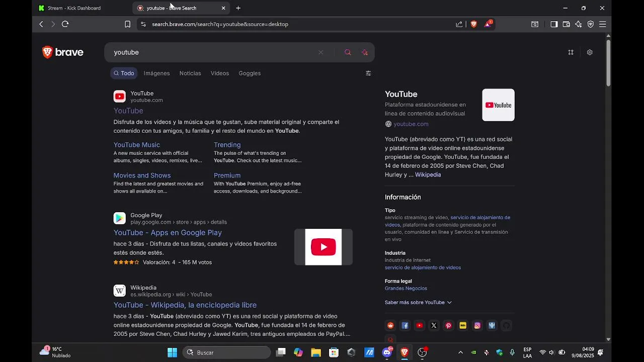The height and width of the screenshot is (362, 644).
Task: Click the address bar URL
Action: (220, 24)
